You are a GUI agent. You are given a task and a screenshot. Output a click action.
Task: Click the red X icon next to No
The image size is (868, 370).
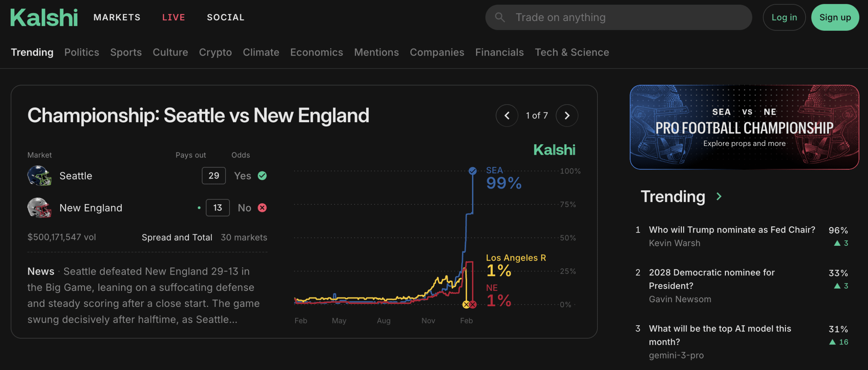262,207
